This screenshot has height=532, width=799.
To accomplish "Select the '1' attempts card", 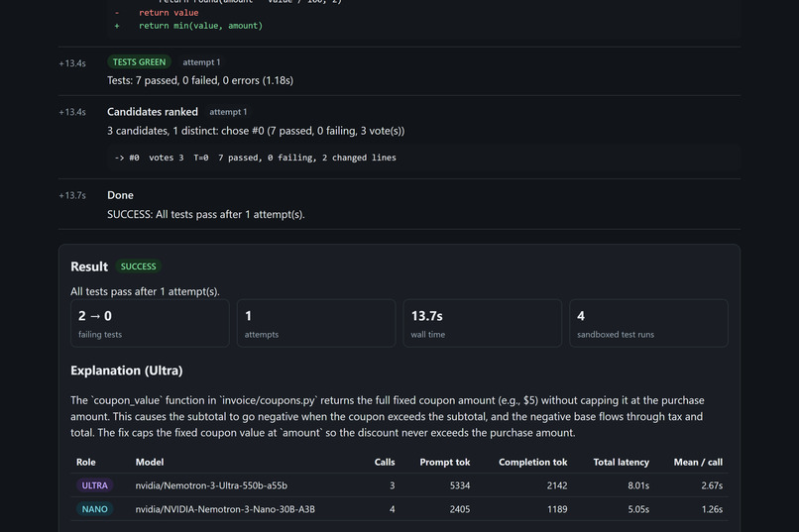I will [x=316, y=323].
